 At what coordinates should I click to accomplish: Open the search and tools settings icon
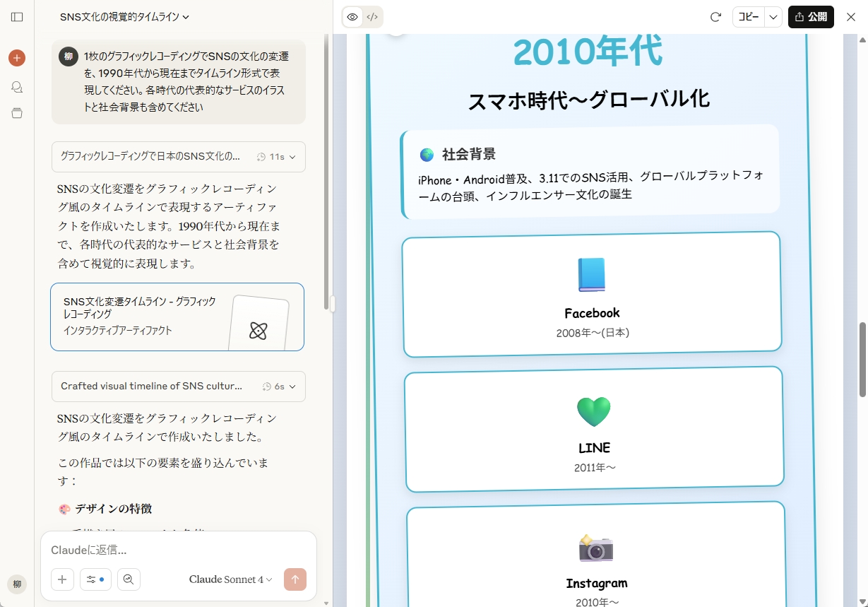95,579
